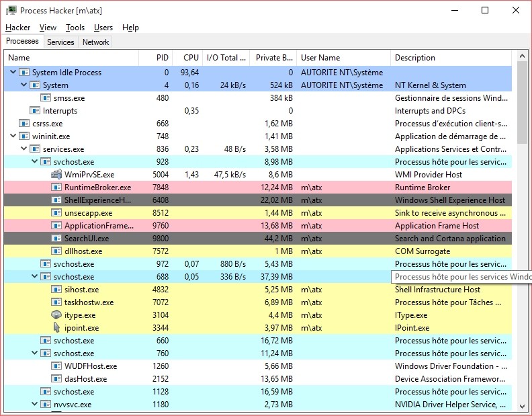Click the Process Hacker title bar icon
The width and height of the screenshot is (532, 416).
click(x=11, y=11)
